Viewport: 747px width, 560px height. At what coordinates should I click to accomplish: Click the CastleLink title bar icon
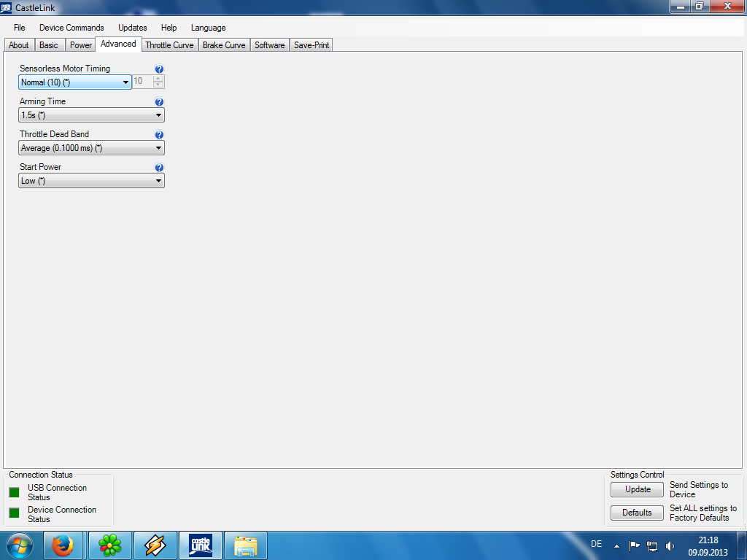6,7
